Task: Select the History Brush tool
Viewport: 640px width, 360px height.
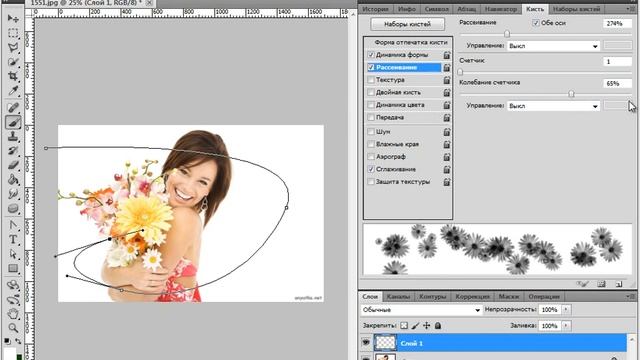Action: coord(13,151)
